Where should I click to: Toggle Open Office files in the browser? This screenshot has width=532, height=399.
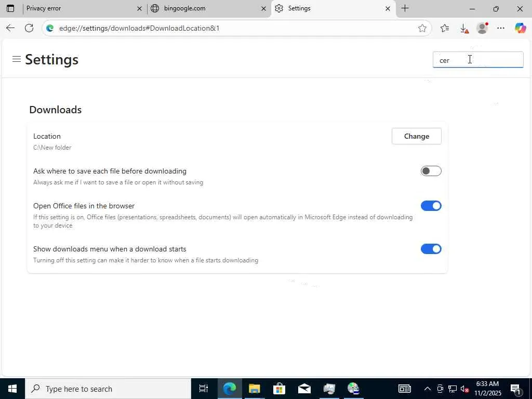pos(431,206)
